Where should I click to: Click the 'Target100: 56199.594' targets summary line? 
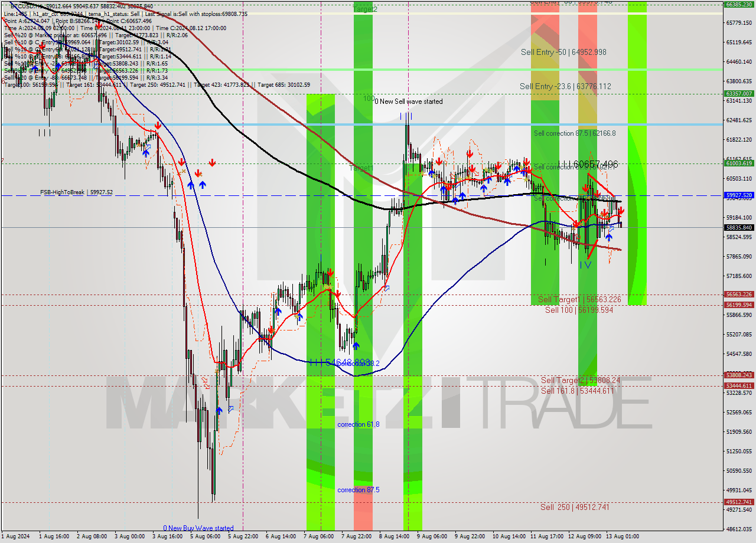157,84
